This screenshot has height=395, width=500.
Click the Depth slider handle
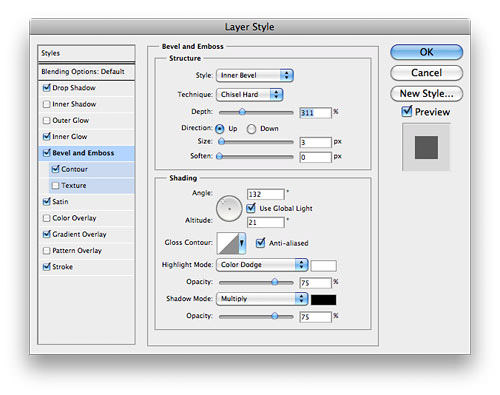[x=243, y=112]
